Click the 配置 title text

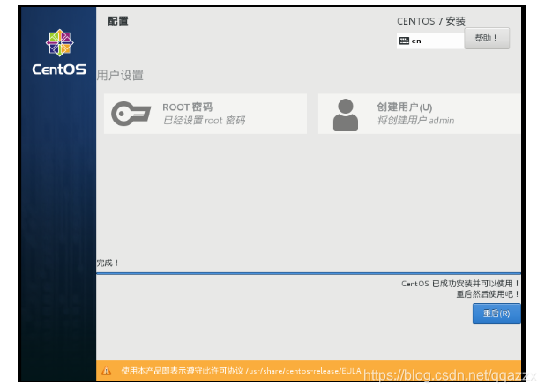click(118, 21)
